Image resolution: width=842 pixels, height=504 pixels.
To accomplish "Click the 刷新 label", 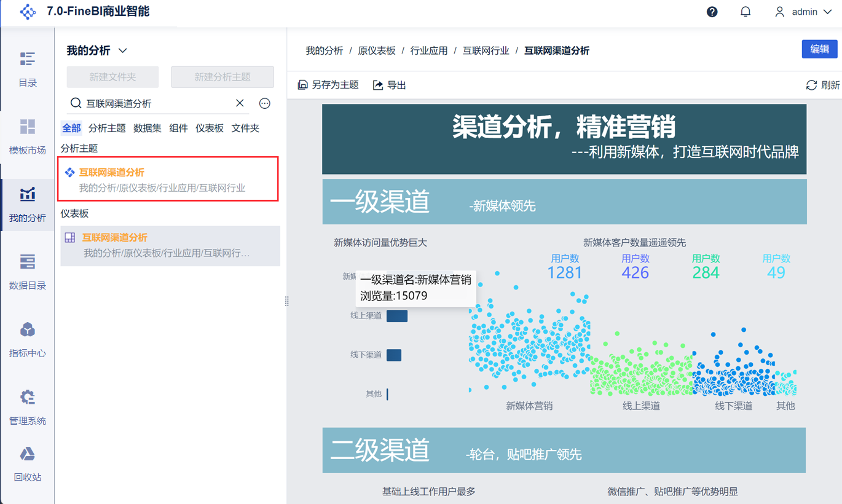I will (830, 85).
